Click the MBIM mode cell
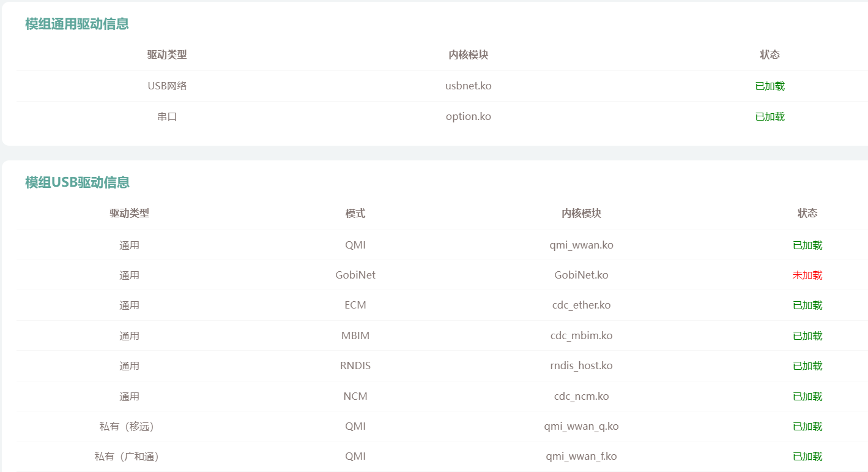 tap(355, 335)
